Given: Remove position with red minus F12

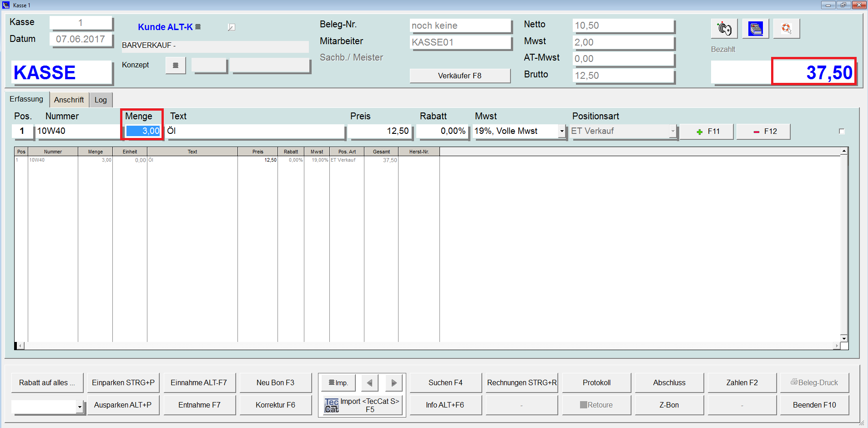Looking at the screenshot, I should click(x=763, y=132).
